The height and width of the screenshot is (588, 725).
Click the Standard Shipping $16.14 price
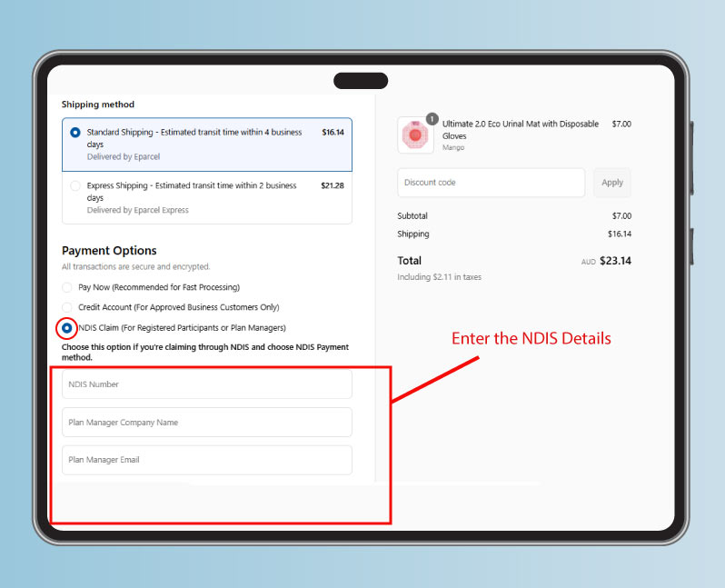[x=333, y=133]
